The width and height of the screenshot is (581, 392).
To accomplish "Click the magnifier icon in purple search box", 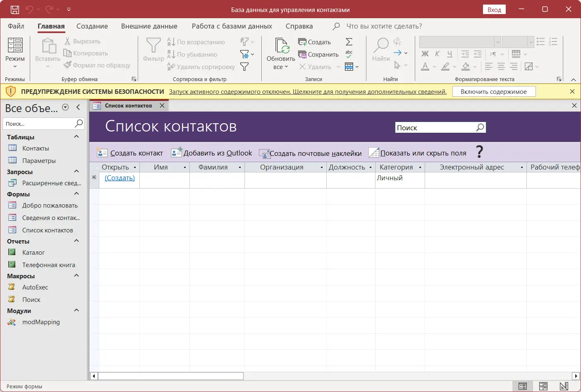I will 480,127.
